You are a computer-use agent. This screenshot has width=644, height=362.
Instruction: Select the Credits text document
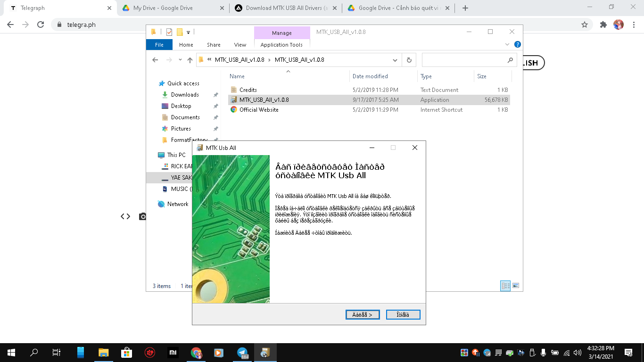[x=369, y=90]
